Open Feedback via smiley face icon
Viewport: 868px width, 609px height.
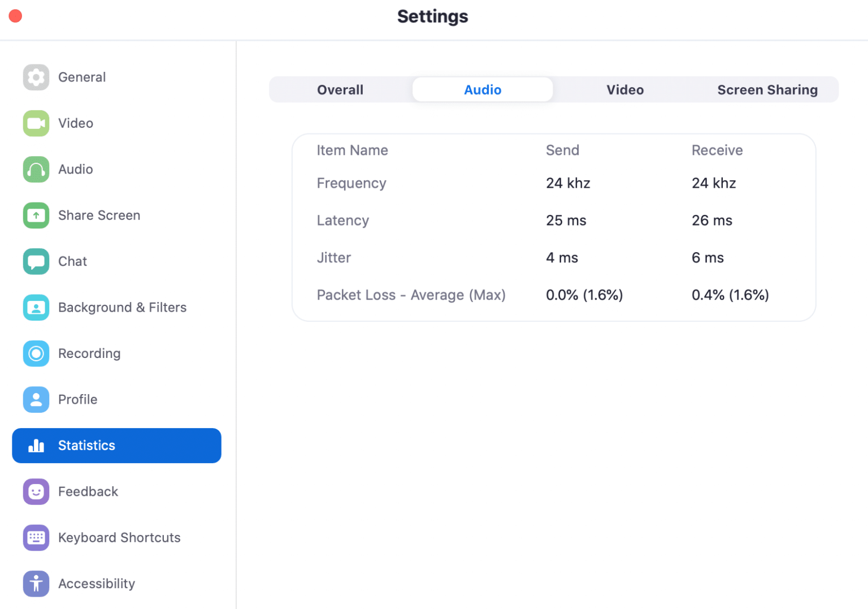(36, 491)
